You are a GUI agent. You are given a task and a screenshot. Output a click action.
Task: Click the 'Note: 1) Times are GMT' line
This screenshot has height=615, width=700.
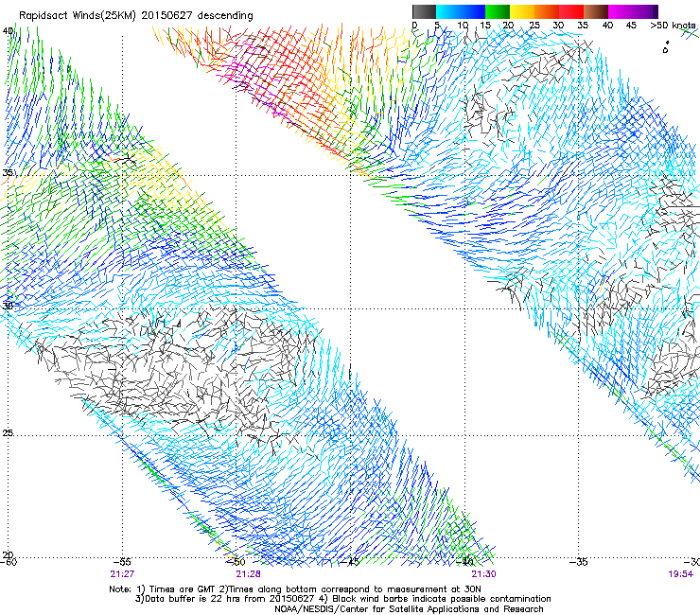click(x=295, y=589)
